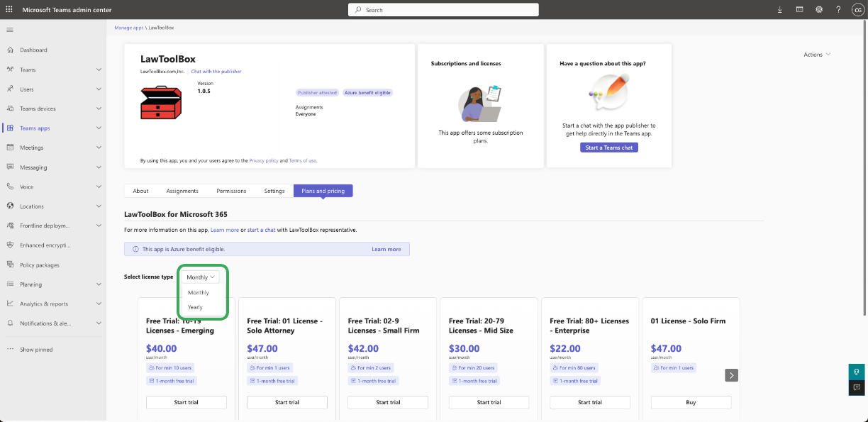Open the help question mark icon
This screenshot has width=868, height=422.
click(x=838, y=10)
